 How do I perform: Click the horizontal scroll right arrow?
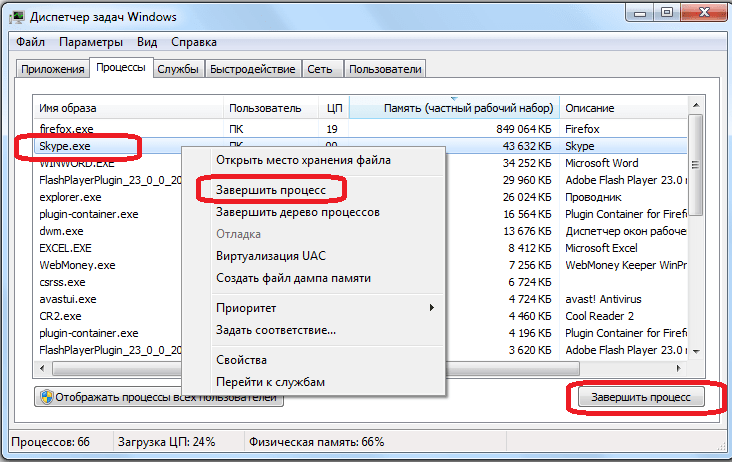679,368
